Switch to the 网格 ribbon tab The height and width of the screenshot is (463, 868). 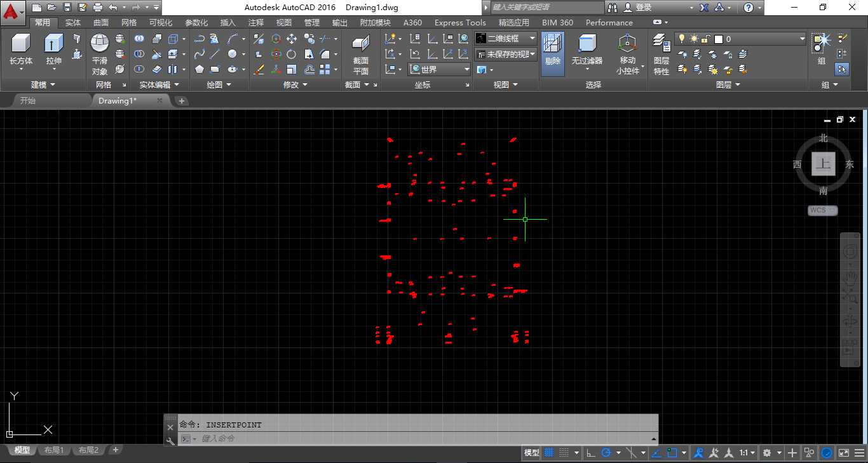point(129,22)
